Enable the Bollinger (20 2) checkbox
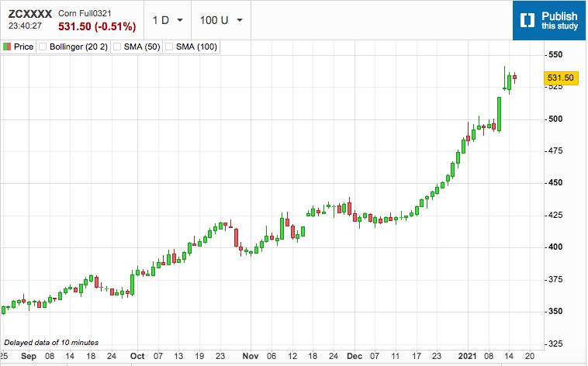The height and width of the screenshot is (366, 588). click(43, 47)
